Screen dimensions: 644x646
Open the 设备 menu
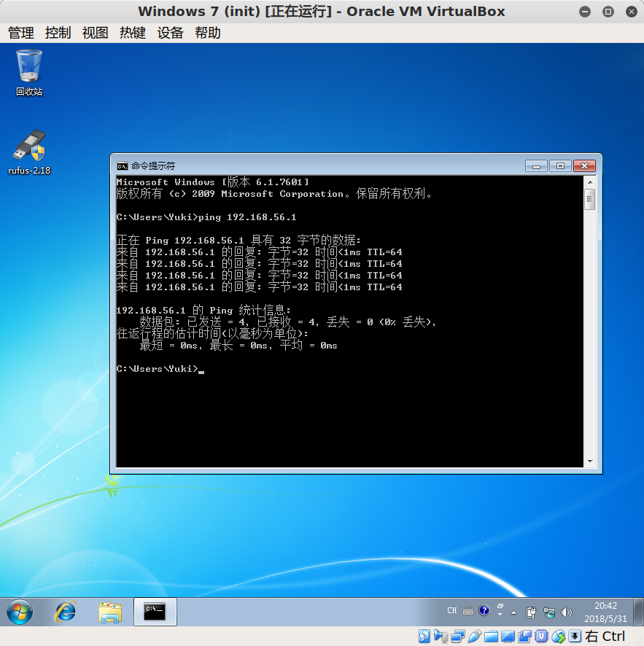tap(170, 33)
